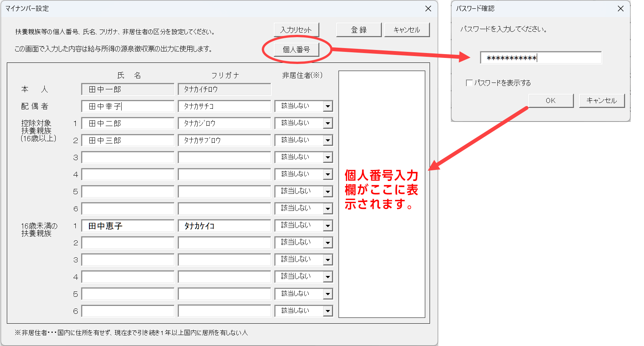Open dropdown in last row 6 of 16歳未満
This screenshot has width=644, height=346.
[x=328, y=311]
